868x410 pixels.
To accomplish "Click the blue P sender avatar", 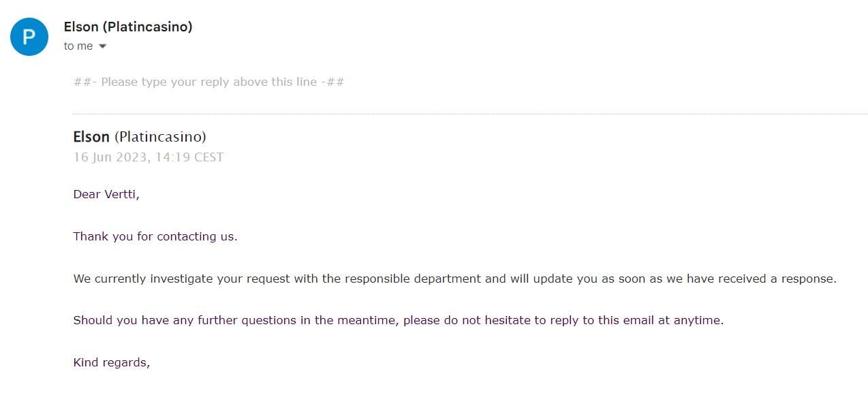I will point(29,37).
